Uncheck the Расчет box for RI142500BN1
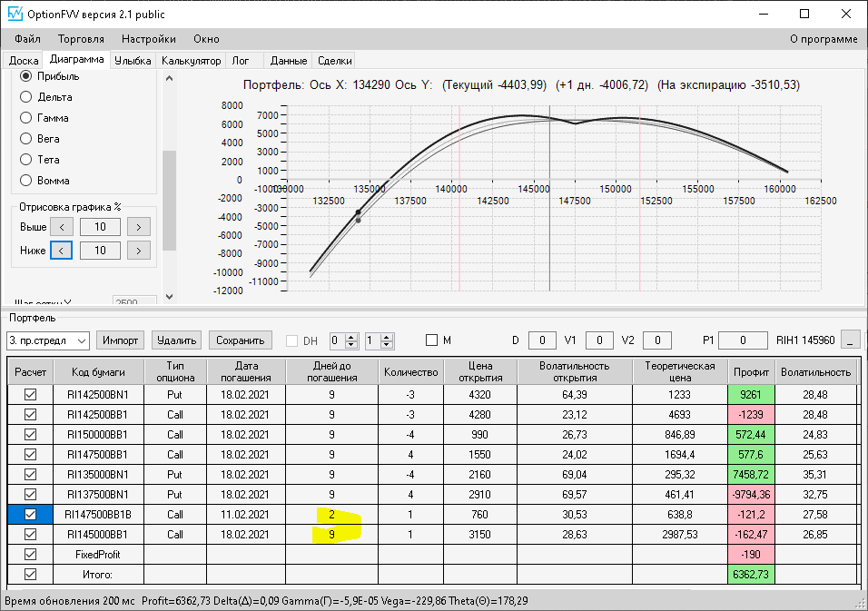 pos(30,395)
